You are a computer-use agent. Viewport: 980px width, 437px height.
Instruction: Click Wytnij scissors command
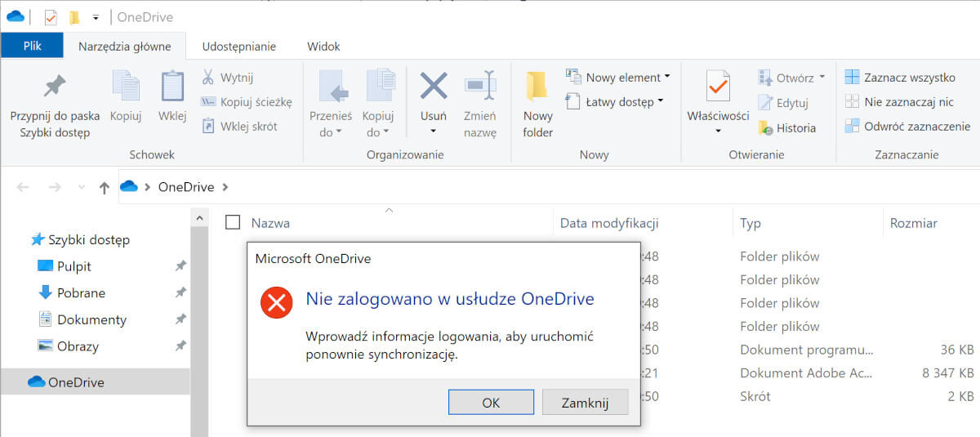[227, 78]
